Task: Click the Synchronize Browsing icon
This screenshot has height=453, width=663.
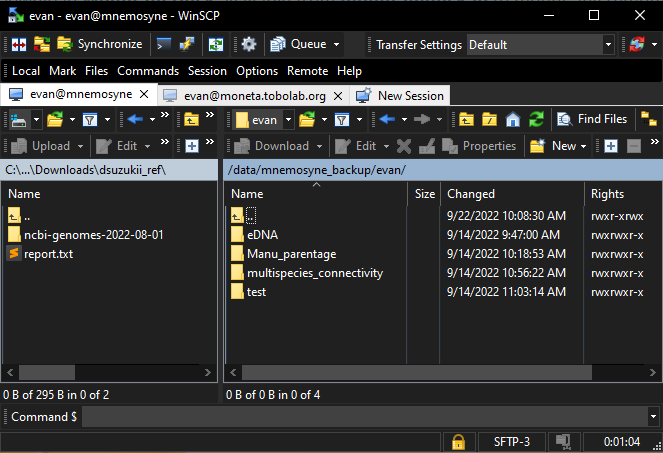Action: coord(42,44)
